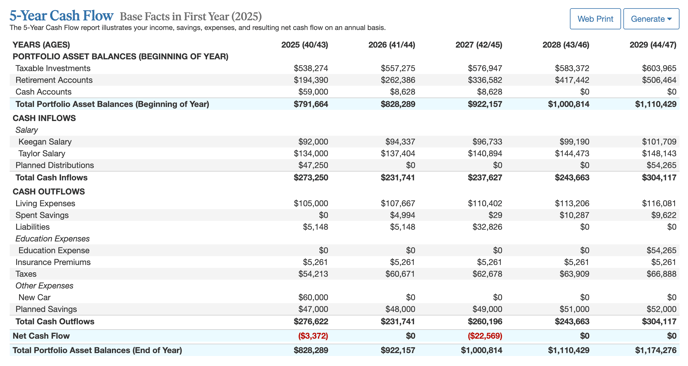The width and height of the screenshot is (688, 366).
Task: Select the 2029 (44/47) column header
Action: point(653,45)
